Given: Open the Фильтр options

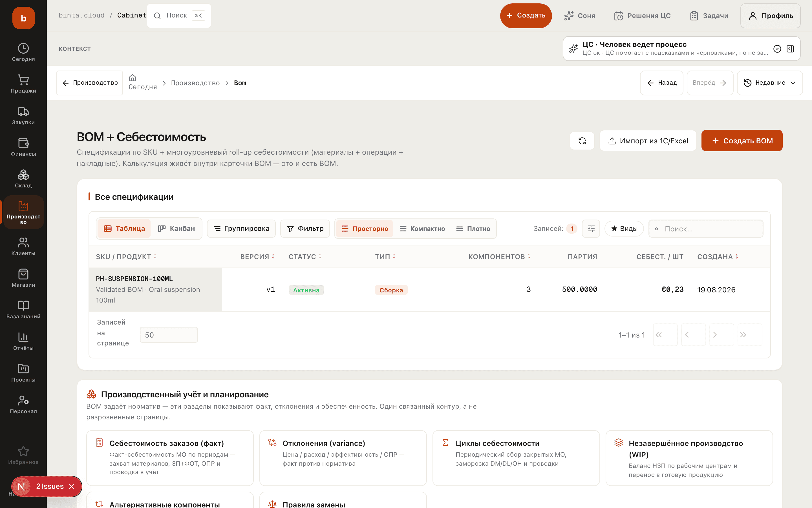Looking at the screenshot, I should point(305,229).
